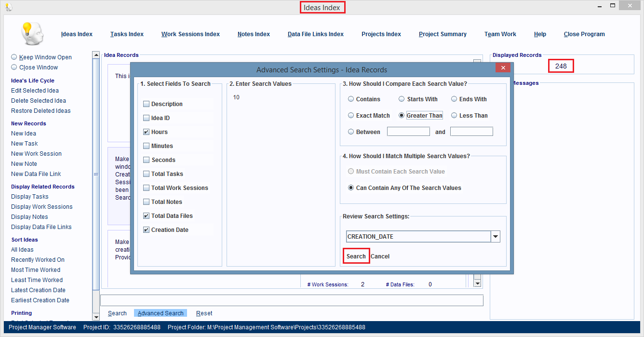Sort by All Ideas

[22, 250]
